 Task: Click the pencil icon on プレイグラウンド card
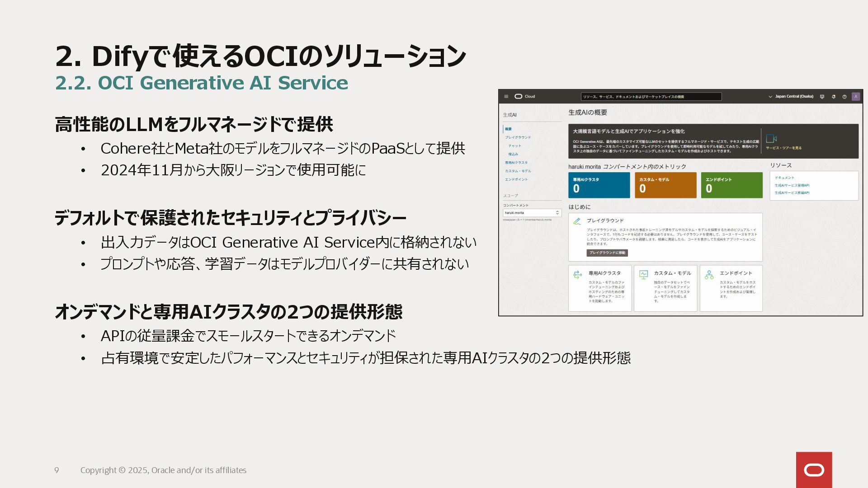(577, 221)
